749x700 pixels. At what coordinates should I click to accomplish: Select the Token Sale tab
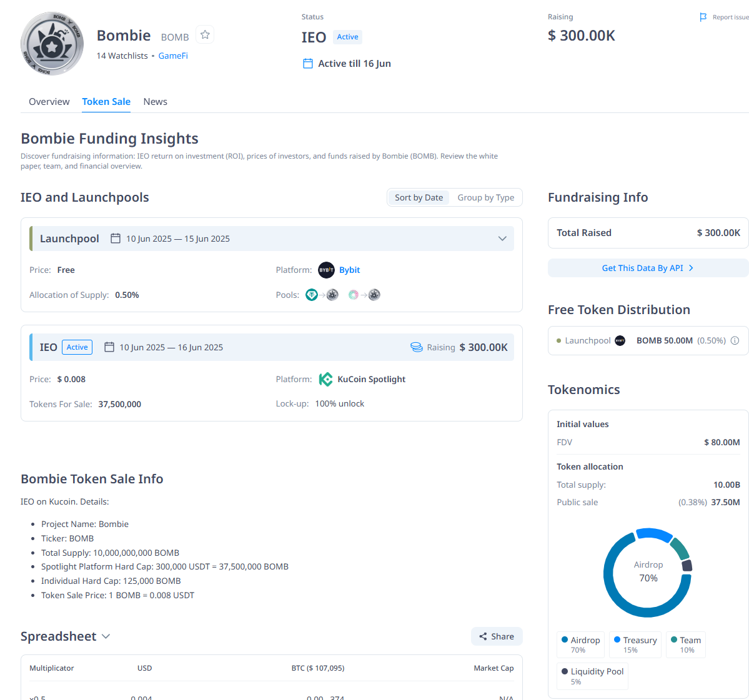click(x=106, y=102)
